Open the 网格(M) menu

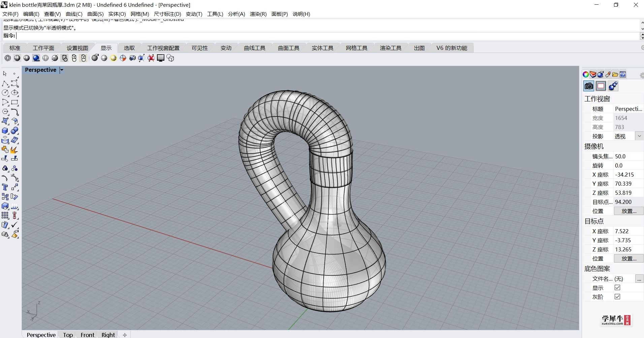140,14
